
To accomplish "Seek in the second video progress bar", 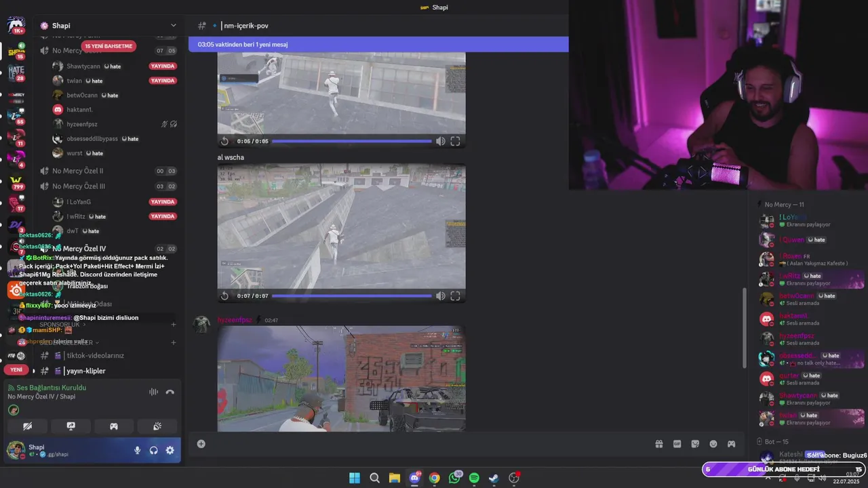I will pos(351,296).
